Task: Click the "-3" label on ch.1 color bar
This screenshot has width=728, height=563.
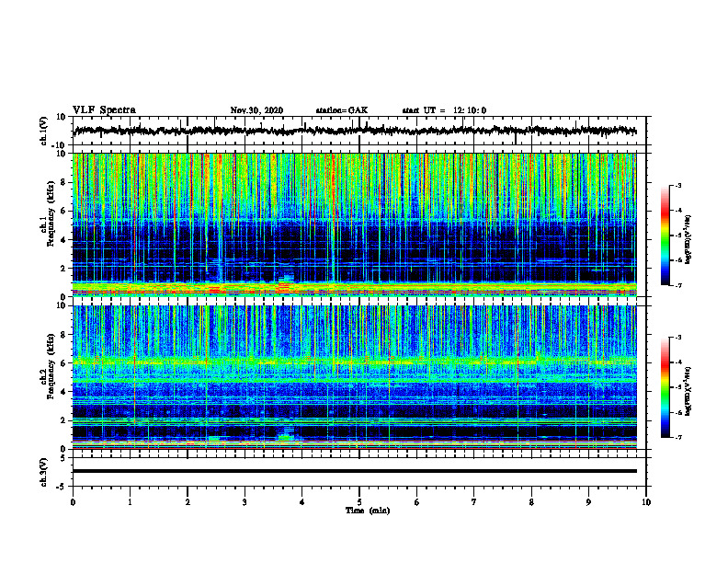Action: [x=678, y=185]
